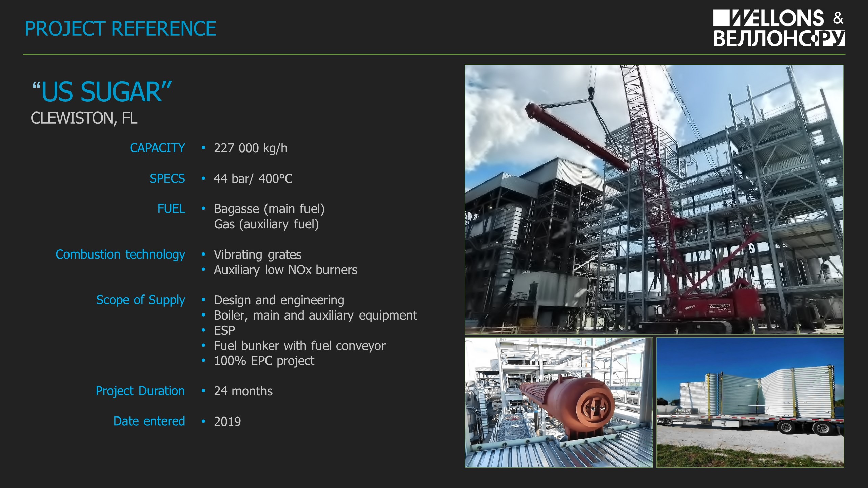Click the 24 months value
Viewport: 868px width, 488px height.
click(243, 391)
